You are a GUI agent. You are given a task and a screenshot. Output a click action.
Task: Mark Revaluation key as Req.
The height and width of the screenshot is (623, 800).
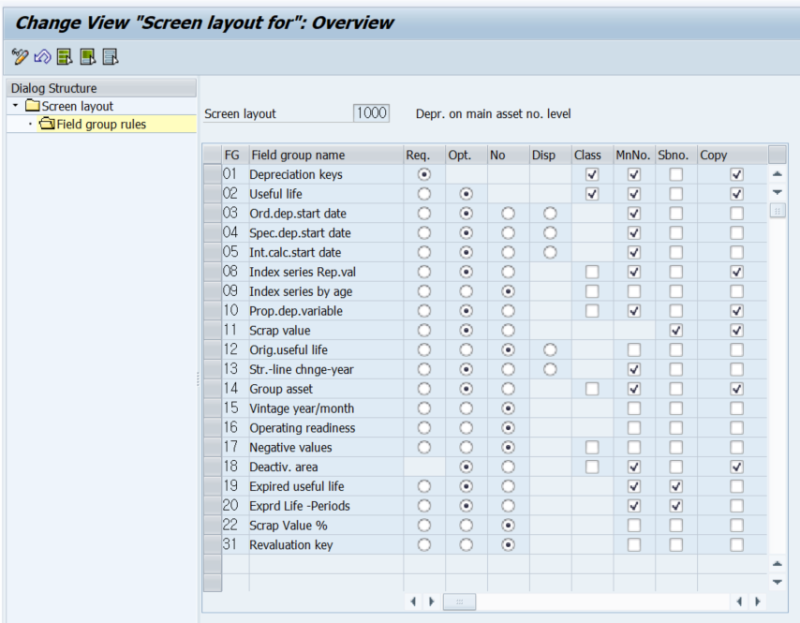[424, 545]
